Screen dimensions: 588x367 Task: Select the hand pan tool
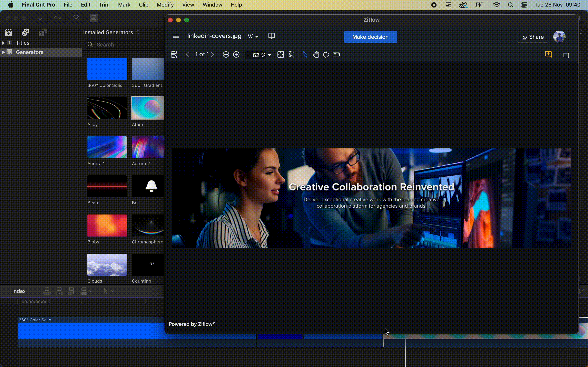[x=316, y=55]
